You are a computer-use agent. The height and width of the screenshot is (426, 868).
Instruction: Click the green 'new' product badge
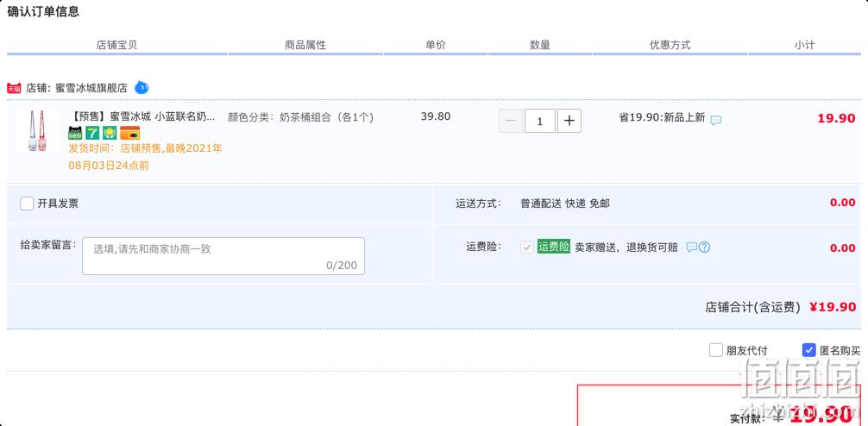pos(75,133)
